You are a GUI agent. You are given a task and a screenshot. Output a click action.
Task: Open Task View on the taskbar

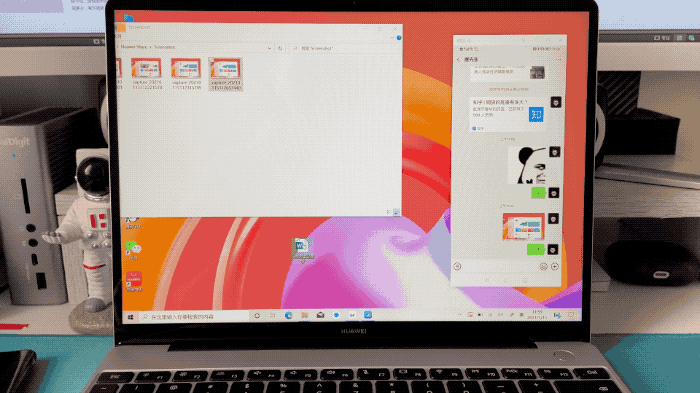pyautogui.click(x=272, y=316)
